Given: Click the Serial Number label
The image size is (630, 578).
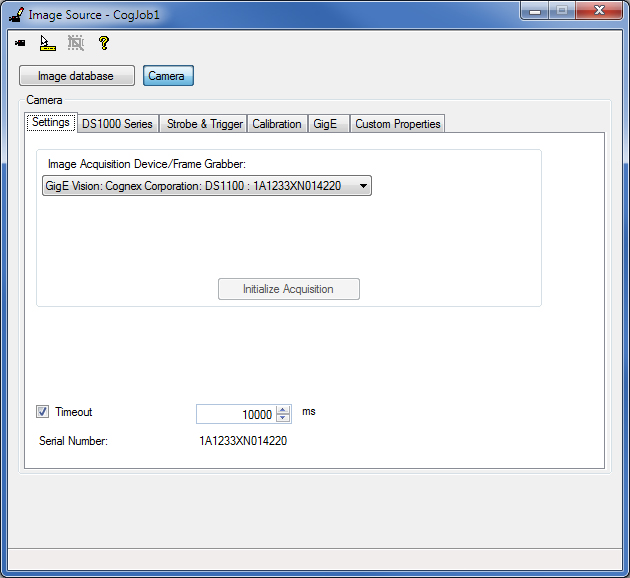Looking at the screenshot, I should [x=74, y=441].
